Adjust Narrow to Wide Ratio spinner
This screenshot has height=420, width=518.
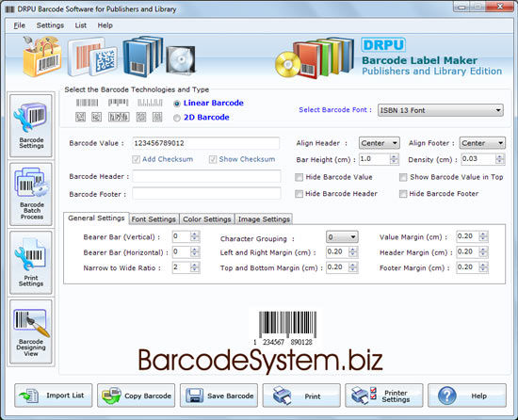coord(195,267)
